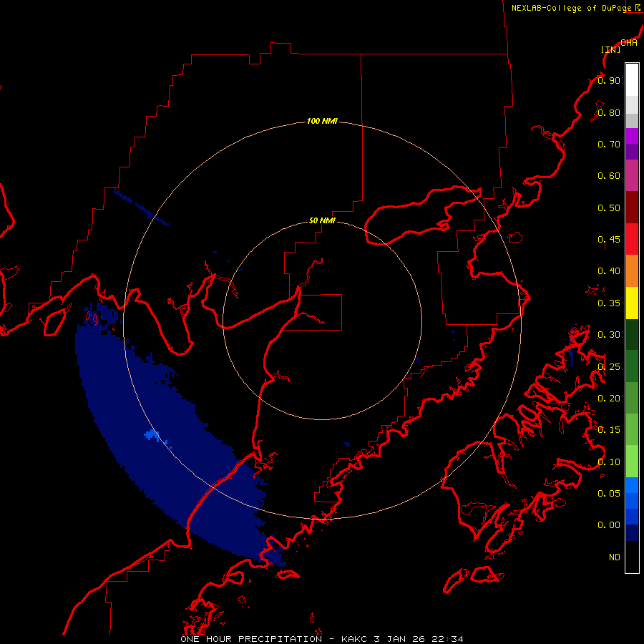Pick the dark red 0.50 legend swatch
Screen dimensions: 644x644
coord(632,208)
